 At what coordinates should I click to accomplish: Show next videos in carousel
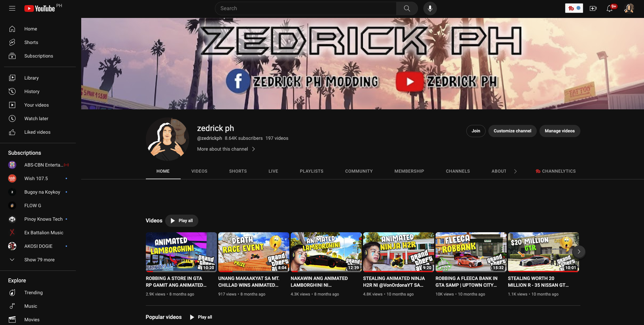(579, 252)
